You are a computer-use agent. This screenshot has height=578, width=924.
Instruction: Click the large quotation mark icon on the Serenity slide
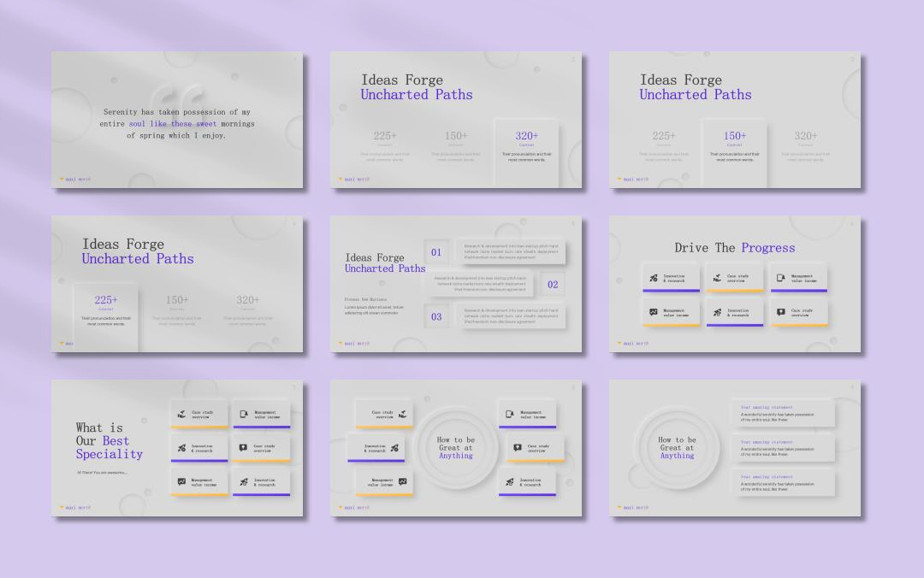pos(176,97)
